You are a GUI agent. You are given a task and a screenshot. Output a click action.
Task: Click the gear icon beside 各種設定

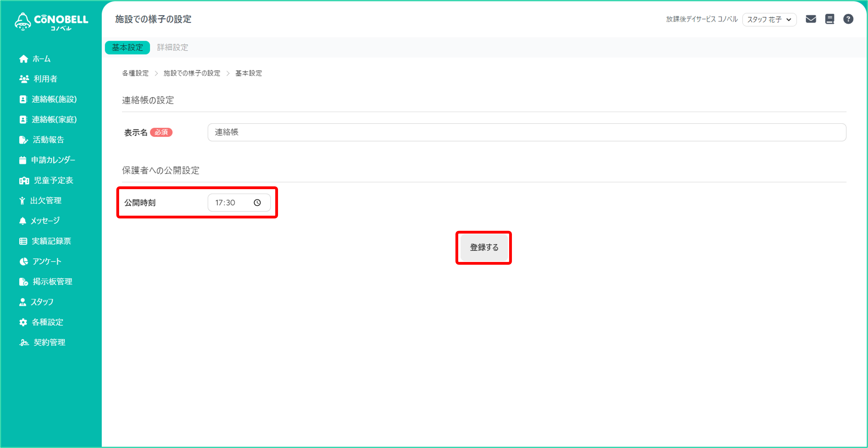[x=23, y=322]
